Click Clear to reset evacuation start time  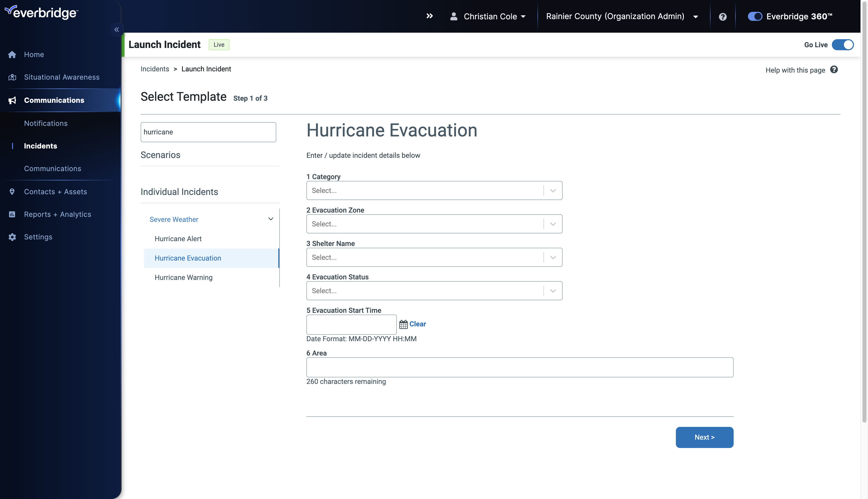[x=417, y=324]
